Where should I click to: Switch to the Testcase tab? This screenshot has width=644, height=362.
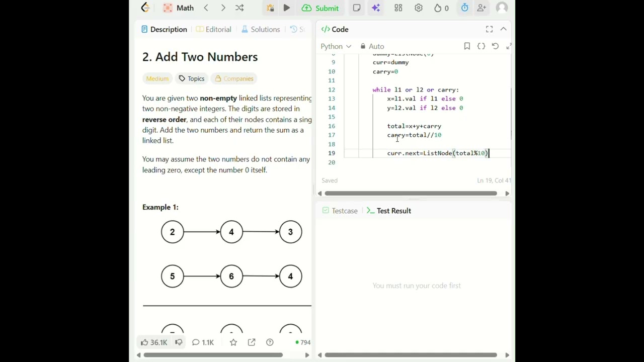click(x=340, y=211)
